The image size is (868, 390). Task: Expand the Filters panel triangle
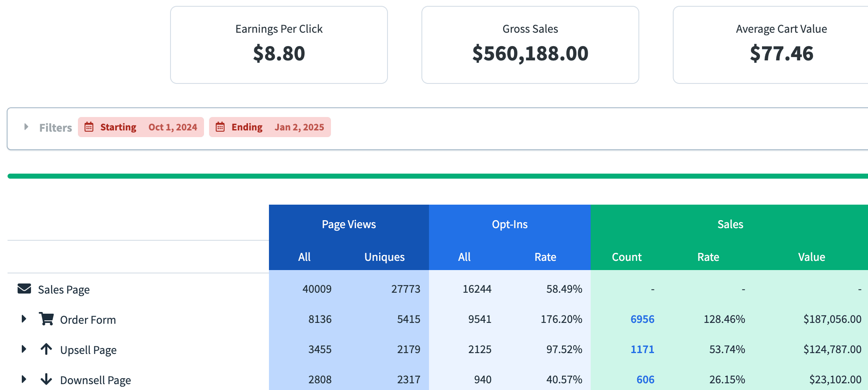point(26,127)
